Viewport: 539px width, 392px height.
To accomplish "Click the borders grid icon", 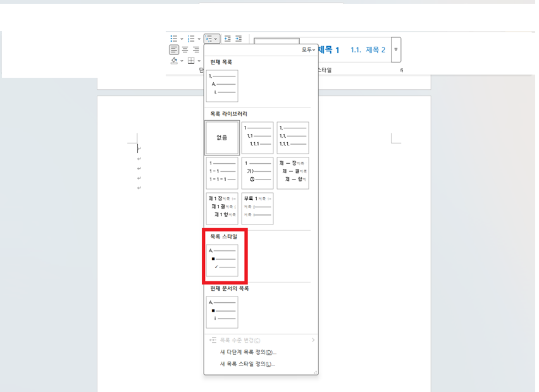I will coord(192,60).
